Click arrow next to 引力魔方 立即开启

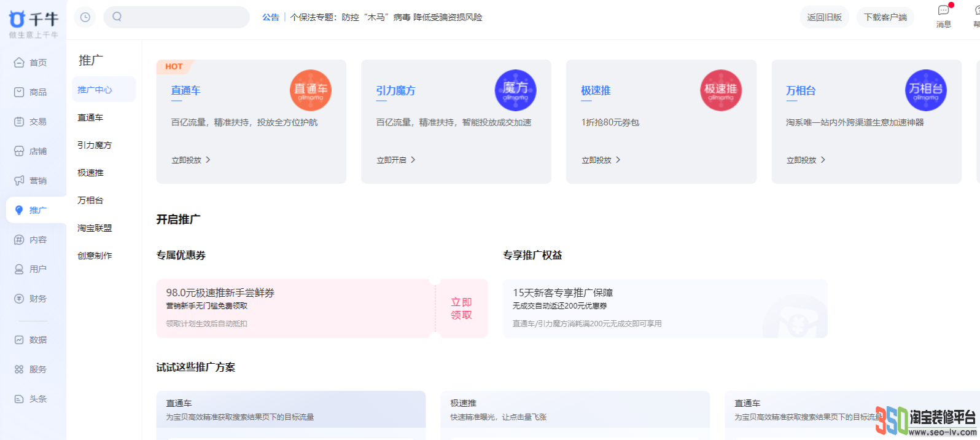[413, 160]
